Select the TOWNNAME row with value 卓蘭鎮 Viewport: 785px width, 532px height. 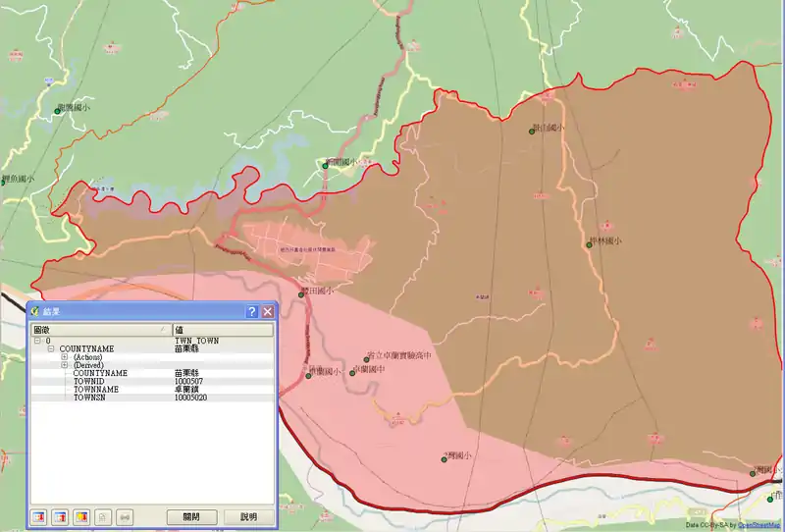click(x=96, y=390)
